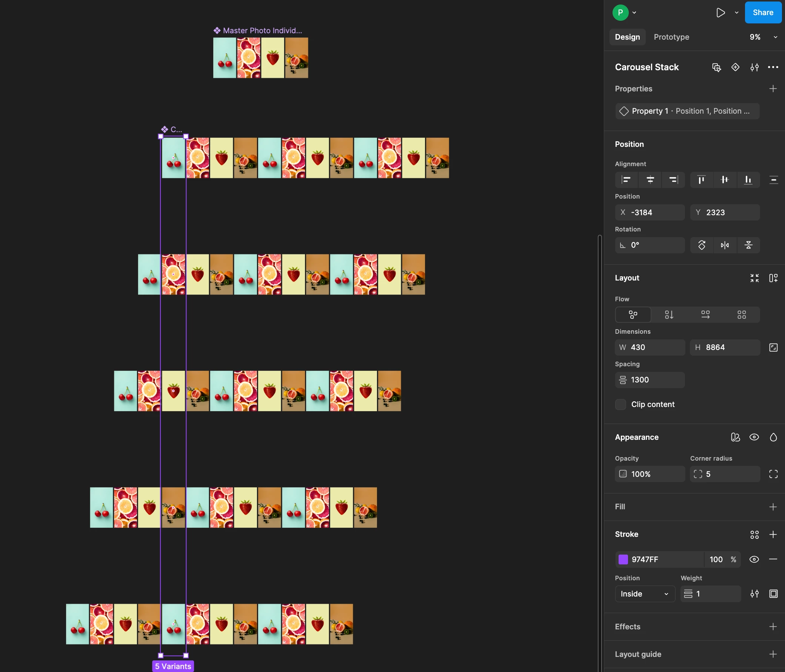Image resolution: width=785 pixels, height=672 pixels.
Task: Toggle stroke 9747FF visibility eye
Action: 754,559
